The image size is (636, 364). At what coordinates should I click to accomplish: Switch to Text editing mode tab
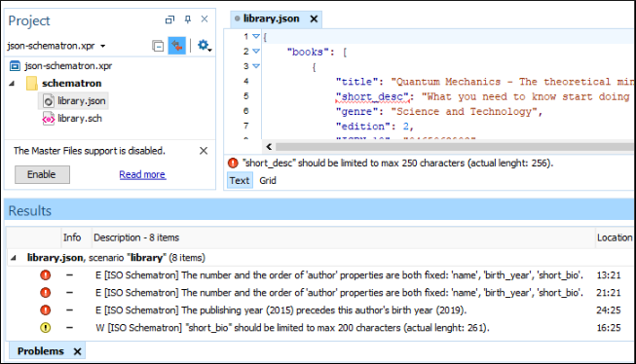[x=240, y=180]
